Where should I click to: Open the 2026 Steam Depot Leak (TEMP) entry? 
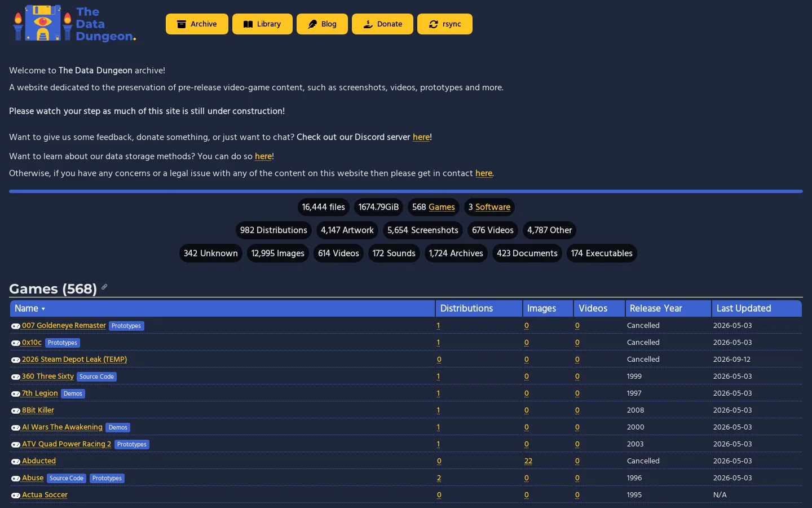pyautogui.click(x=74, y=360)
